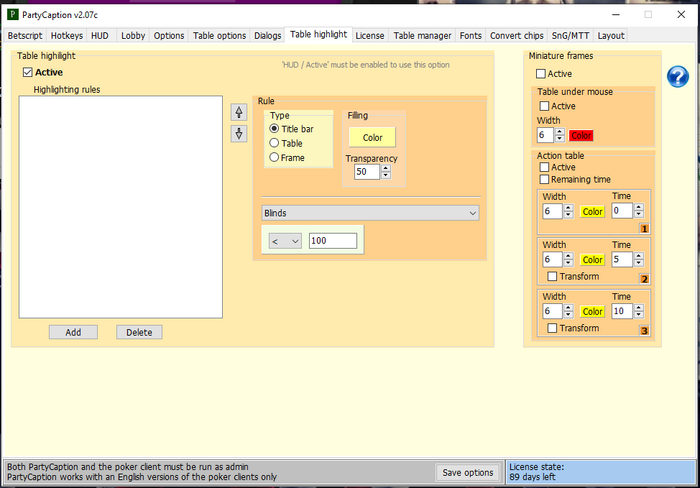The height and width of the screenshot is (488, 700).
Task: Open the Convert chips tab
Action: (x=517, y=36)
